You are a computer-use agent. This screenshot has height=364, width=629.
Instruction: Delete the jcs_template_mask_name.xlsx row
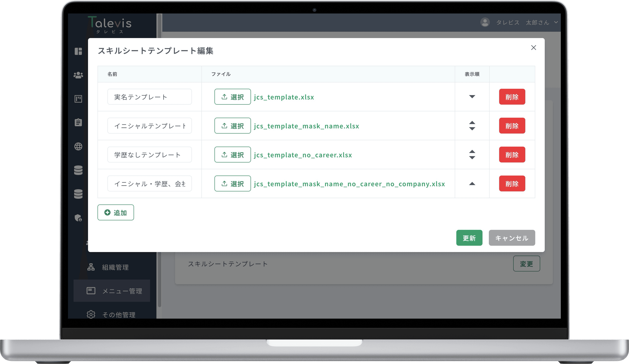point(512,126)
